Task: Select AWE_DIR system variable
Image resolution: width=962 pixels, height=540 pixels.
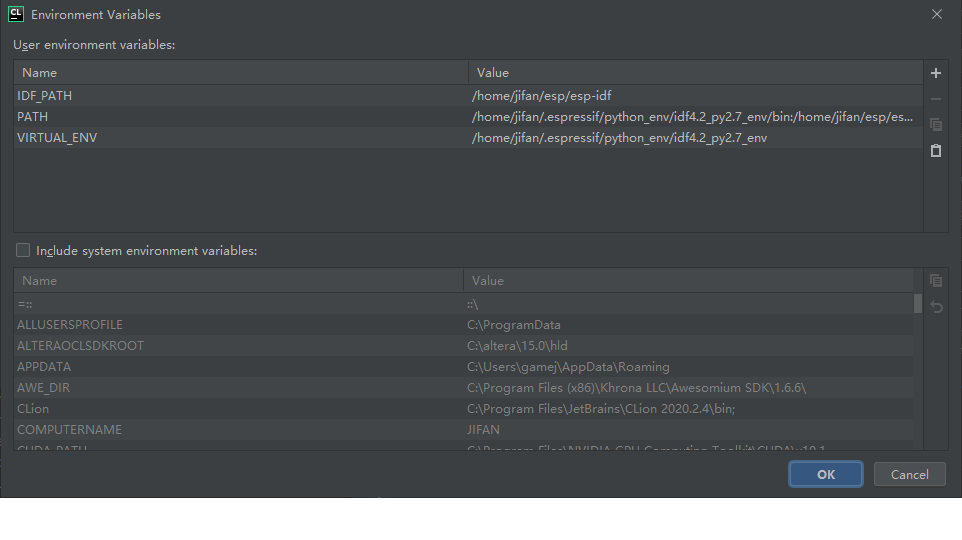Action: tap(44, 388)
